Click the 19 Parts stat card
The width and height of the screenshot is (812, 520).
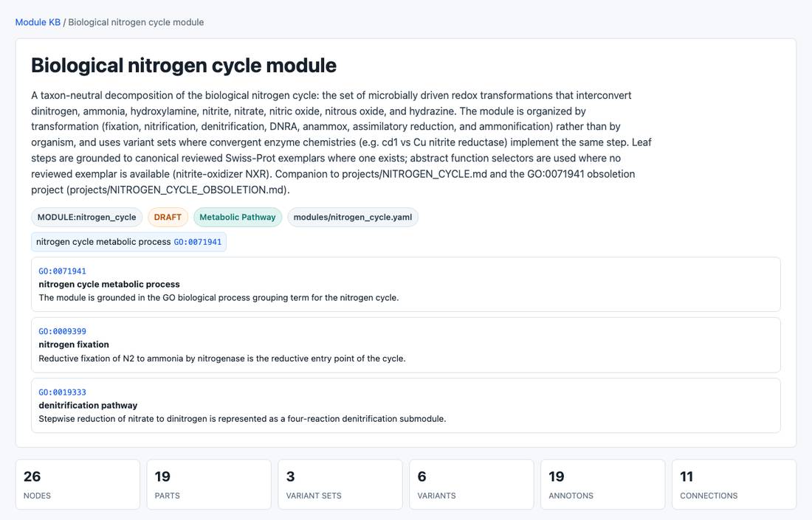coord(209,485)
